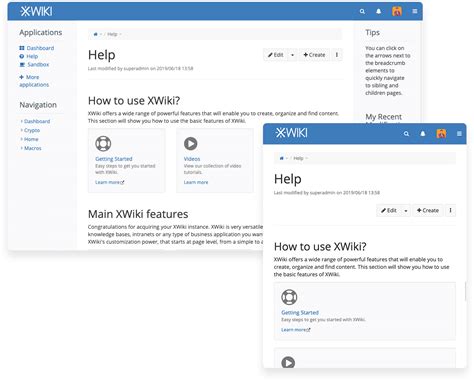Click Navigation panel heading
474x381 pixels.
38,105
